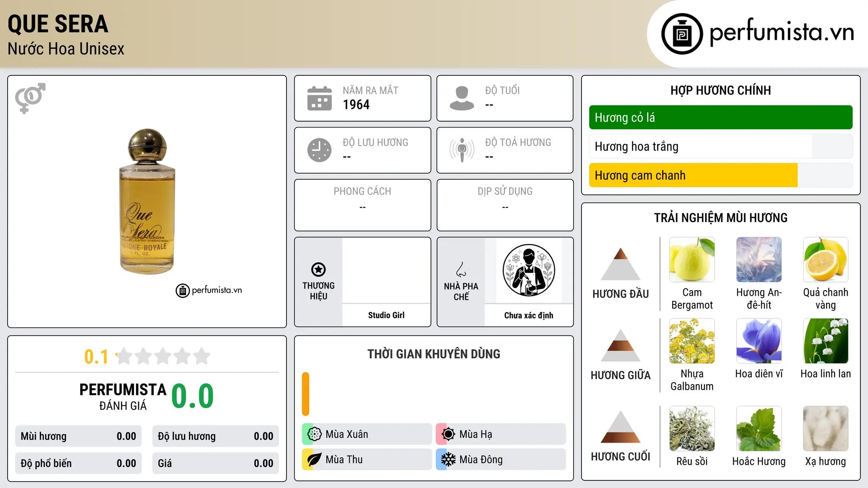This screenshot has height=488, width=868.
Task: Click the Perfumista rating value 0.0
Action: tap(192, 396)
